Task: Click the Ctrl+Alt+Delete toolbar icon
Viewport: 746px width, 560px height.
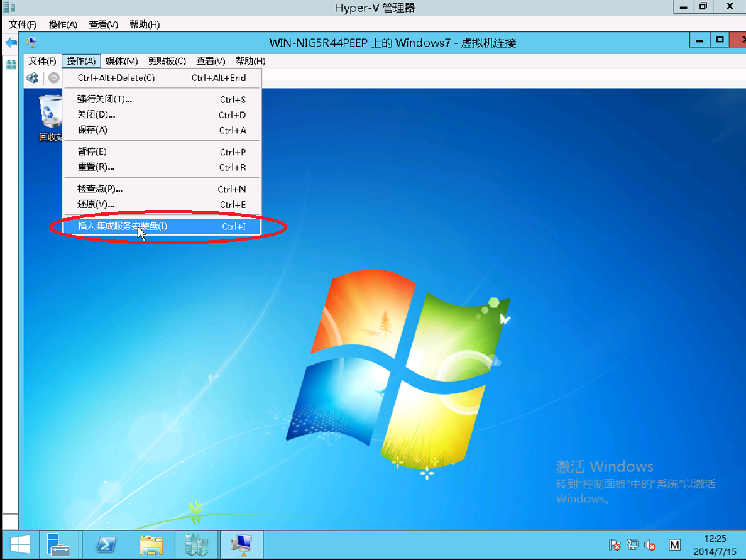Action: [x=32, y=77]
